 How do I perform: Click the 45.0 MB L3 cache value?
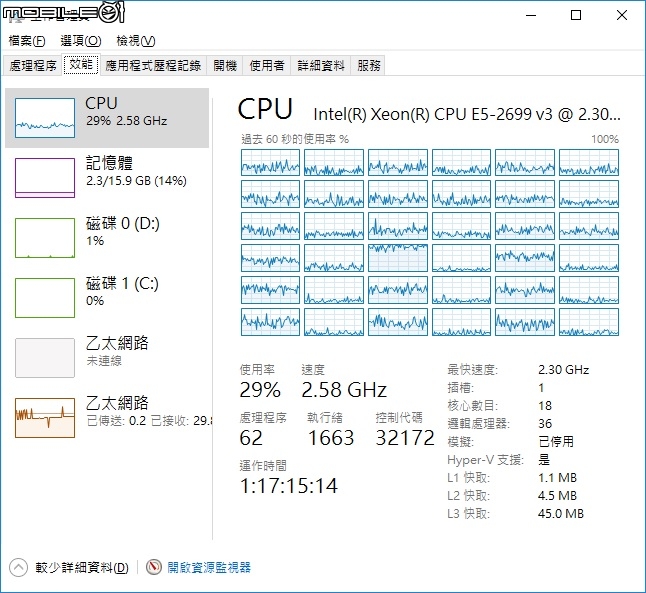(561, 514)
